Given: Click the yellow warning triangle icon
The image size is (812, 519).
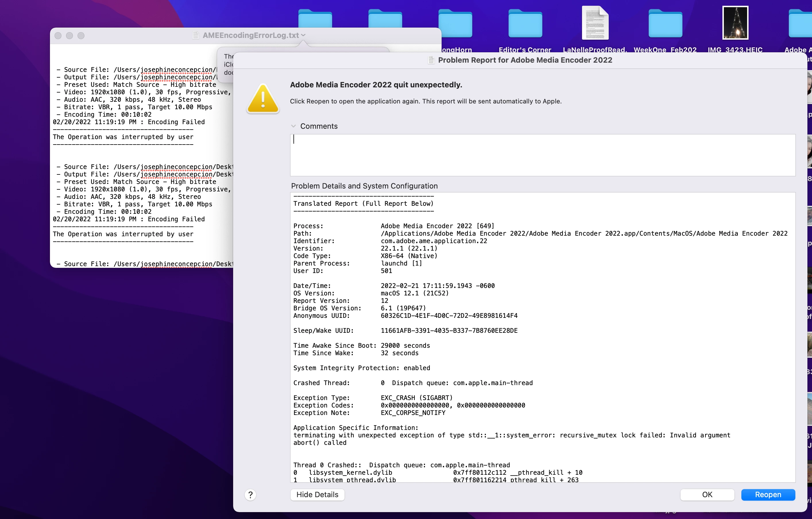Looking at the screenshot, I should point(263,99).
